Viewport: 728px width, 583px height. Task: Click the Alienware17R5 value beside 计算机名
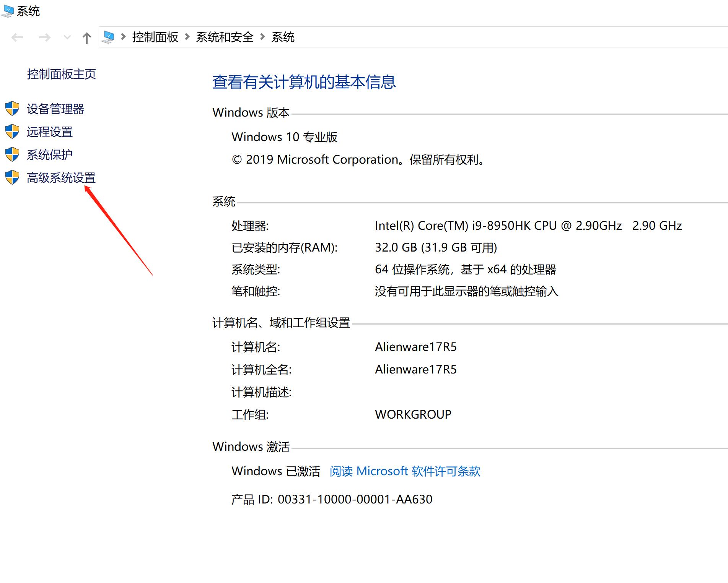click(x=416, y=347)
